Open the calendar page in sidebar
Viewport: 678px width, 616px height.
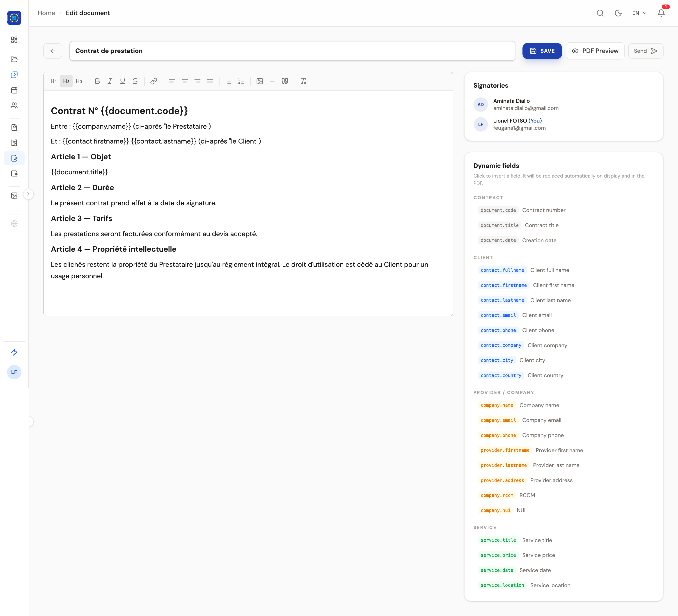pyautogui.click(x=14, y=90)
